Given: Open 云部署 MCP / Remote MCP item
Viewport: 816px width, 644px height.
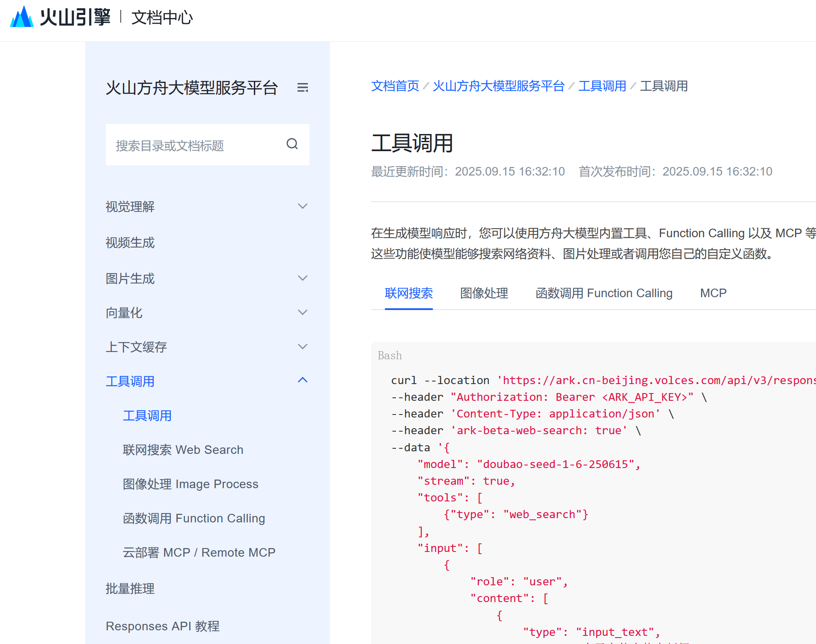Looking at the screenshot, I should pyautogui.click(x=199, y=553).
